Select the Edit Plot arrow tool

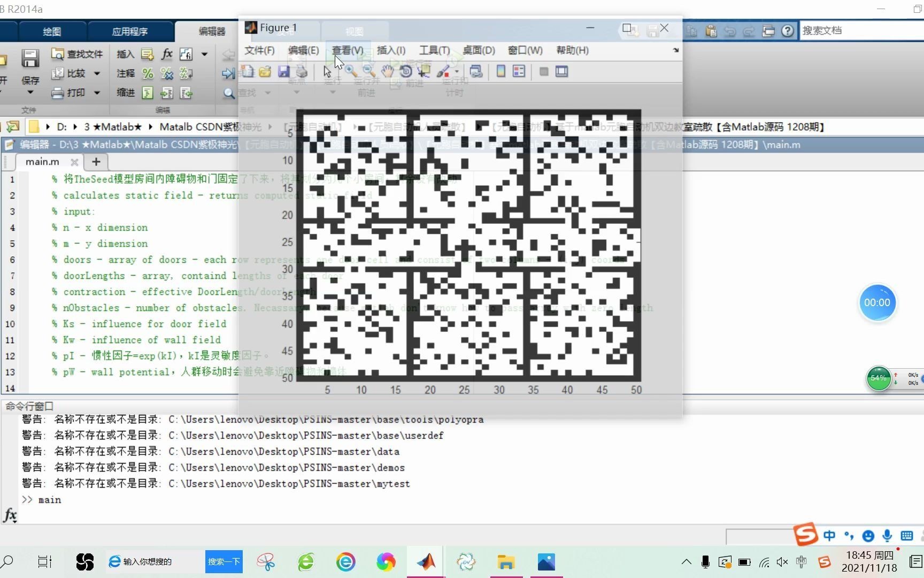[327, 71]
